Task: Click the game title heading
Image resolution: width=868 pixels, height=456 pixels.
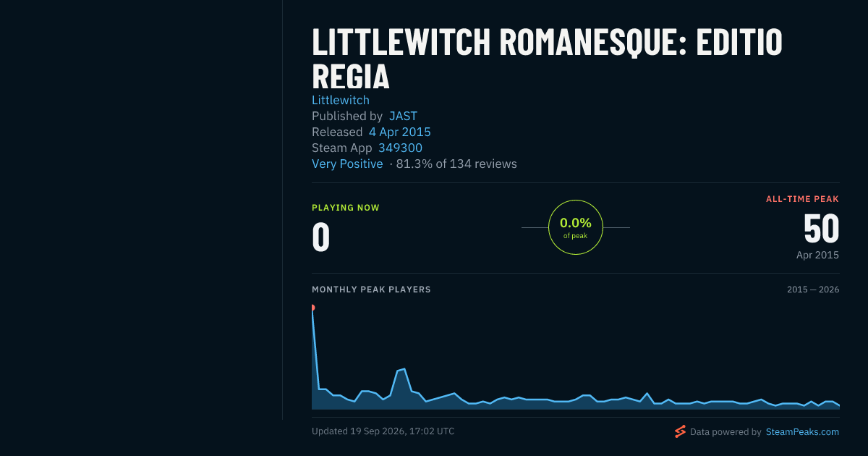Action: point(547,59)
